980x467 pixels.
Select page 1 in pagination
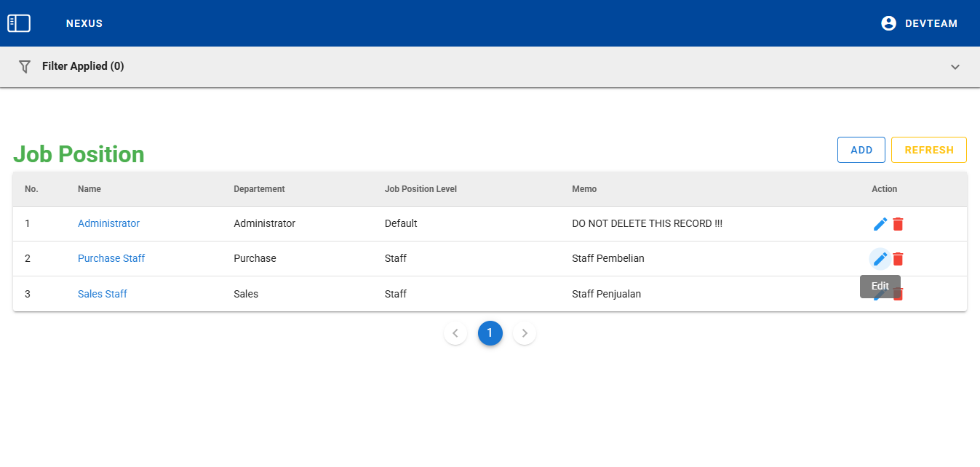point(490,333)
